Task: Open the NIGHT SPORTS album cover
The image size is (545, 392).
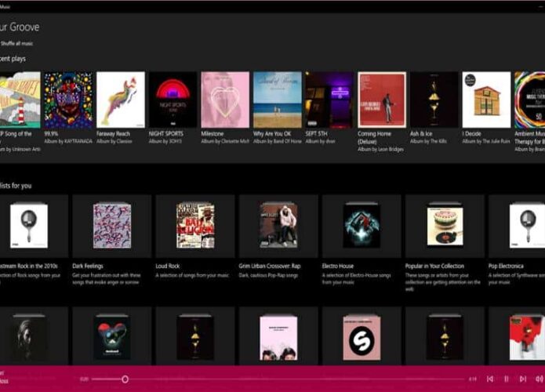Action: coord(173,100)
